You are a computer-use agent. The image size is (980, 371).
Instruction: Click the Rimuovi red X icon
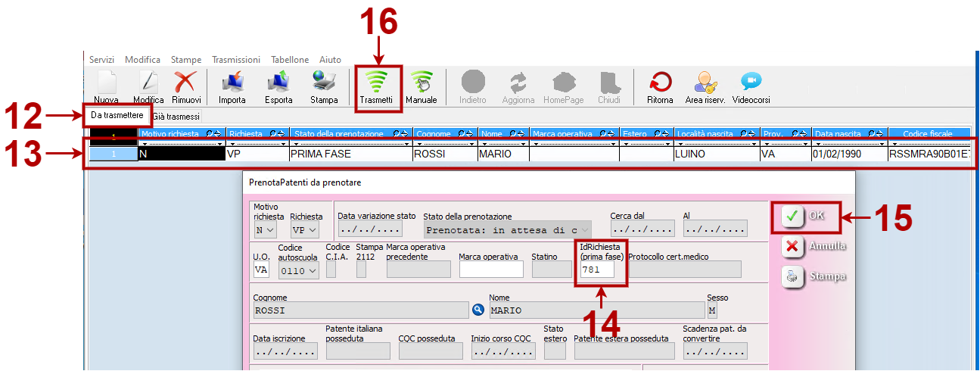(186, 82)
